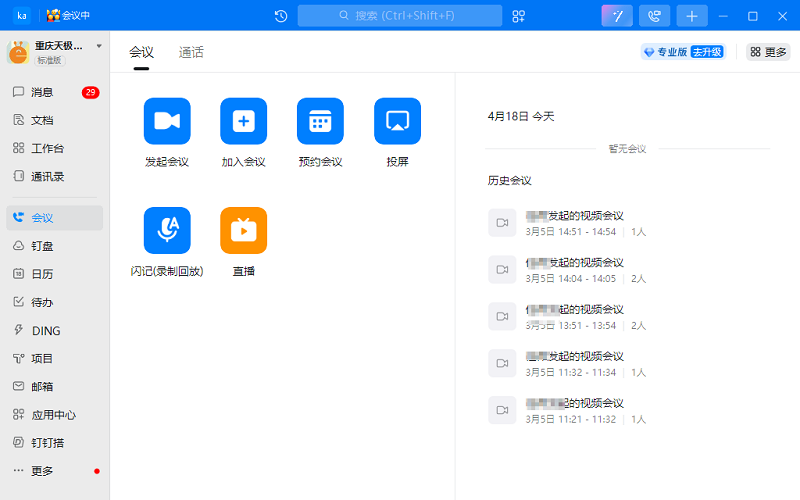Screen dimensions: 800x500
Task: Open the orange 直播 live stream icon
Action: click(243, 230)
